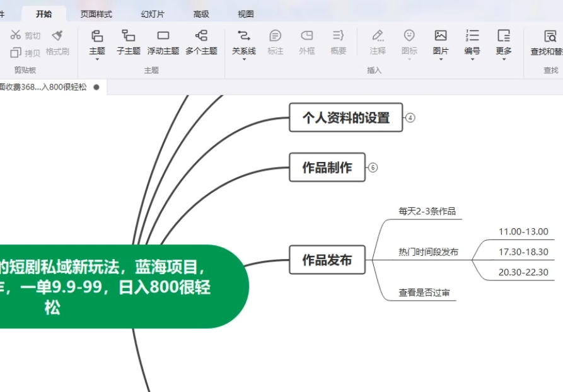This screenshot has width=563, height=392.
Task: Click the 格式刷 format painter
Action: point(57,43)
